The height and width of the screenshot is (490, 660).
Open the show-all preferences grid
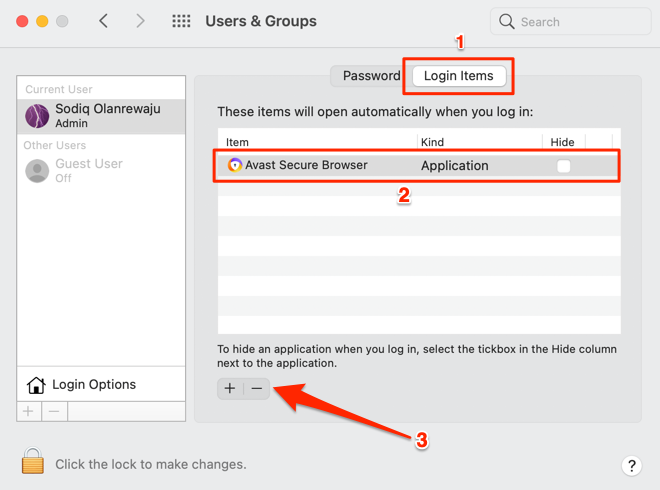click(x=181, y=21)
